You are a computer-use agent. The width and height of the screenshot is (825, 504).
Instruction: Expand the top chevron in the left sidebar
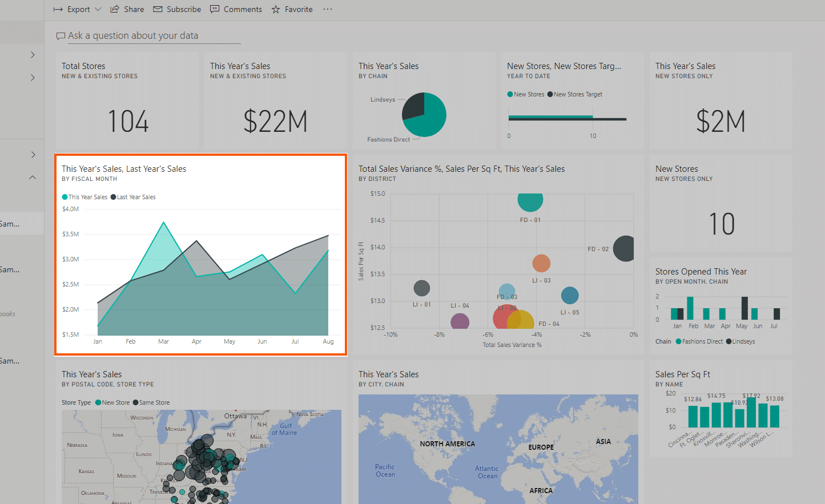[x=32, y=54]
